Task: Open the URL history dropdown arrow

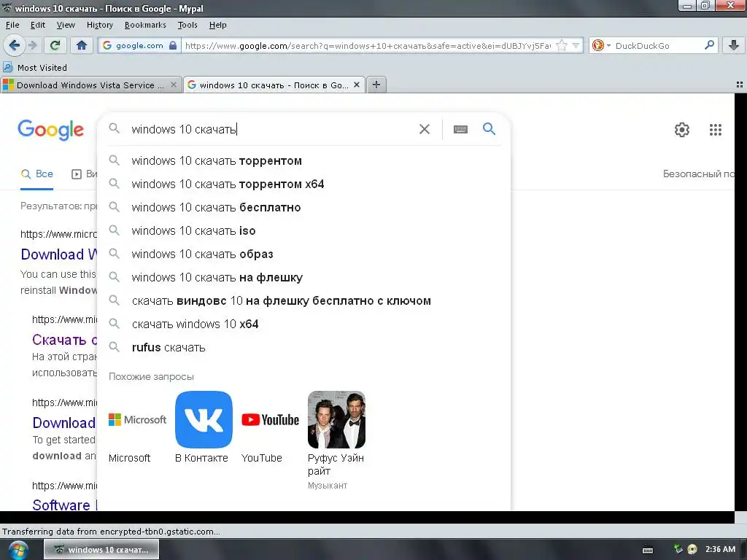Action: [x=576, y=45]
